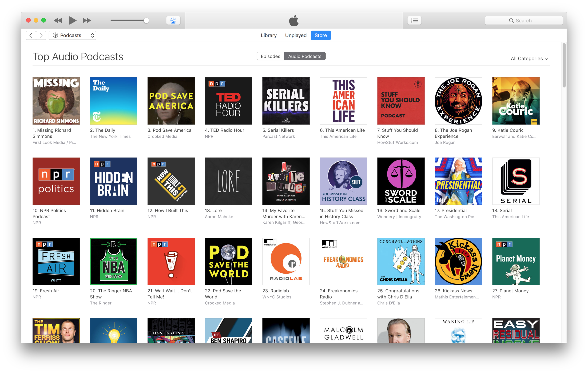The width and height of the screenshot is (588, 373).
Task: Open the Katie Couric podcast artwork
Action: (516, 101)
